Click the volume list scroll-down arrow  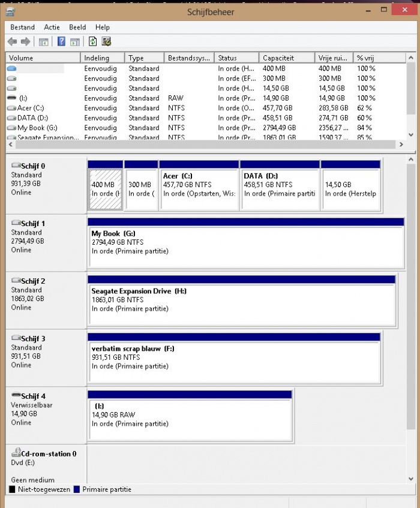[x=411, y=135]
